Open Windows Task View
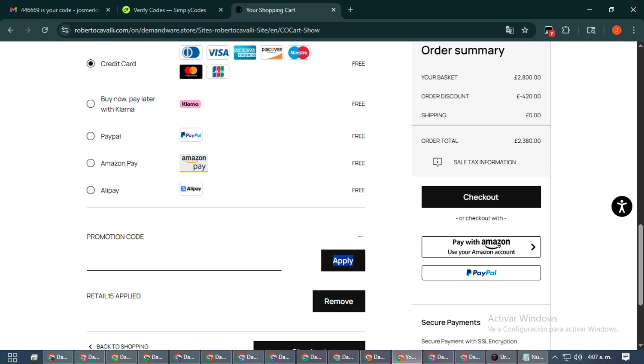This screenshot has width=644, height=364. click(x=12, y=357)
